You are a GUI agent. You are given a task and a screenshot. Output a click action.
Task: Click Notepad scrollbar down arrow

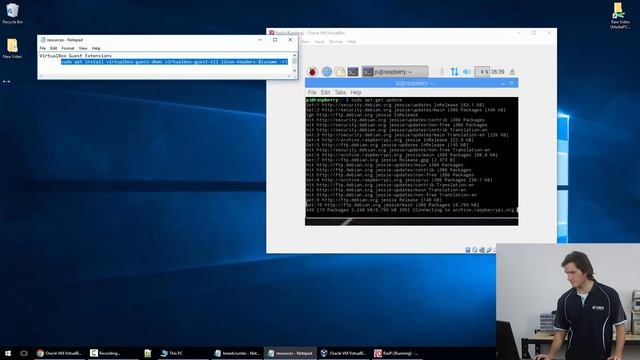point(294,71)
